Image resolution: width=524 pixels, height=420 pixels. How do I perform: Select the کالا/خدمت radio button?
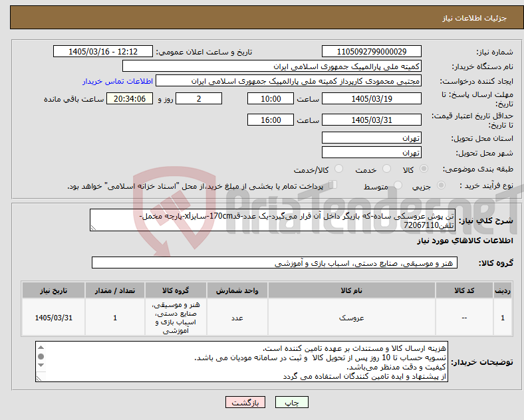338,169
